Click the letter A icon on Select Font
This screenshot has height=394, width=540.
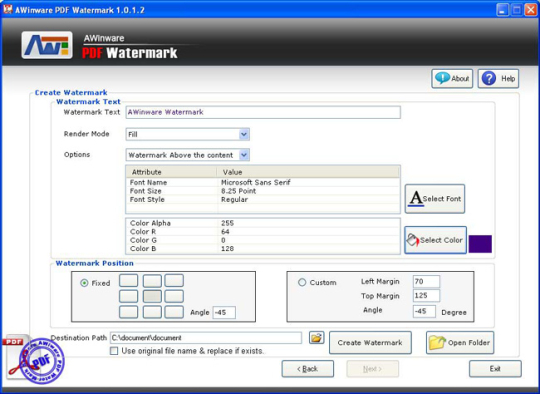[x=416, y=198]
